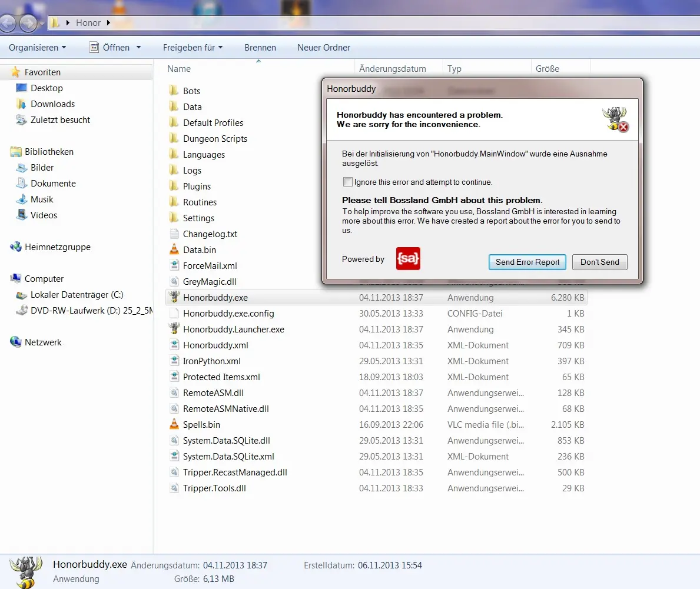Image resolution: width=700 pixels, height=589 pixels.
Task: Click the Dokumente library icon
Action: [21, 183]
